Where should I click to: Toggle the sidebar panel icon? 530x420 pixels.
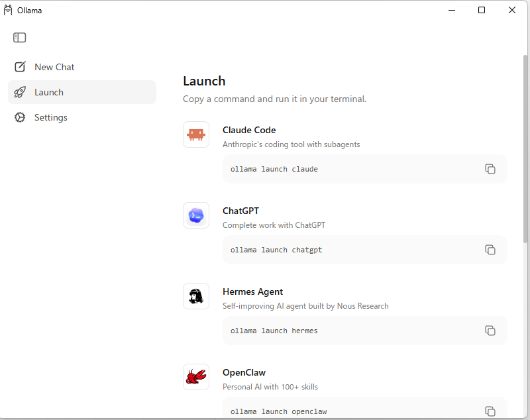20,38
